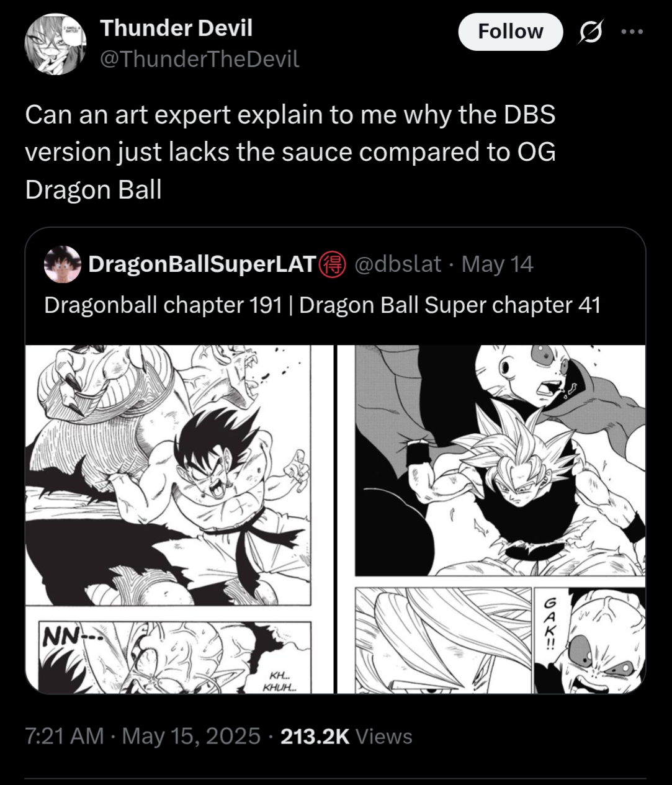Image resolution: width=672 pixels, height=785 pixels.
Task: Open the @dbslat handle
Action: pyautogui.click(x=398, y=264)
